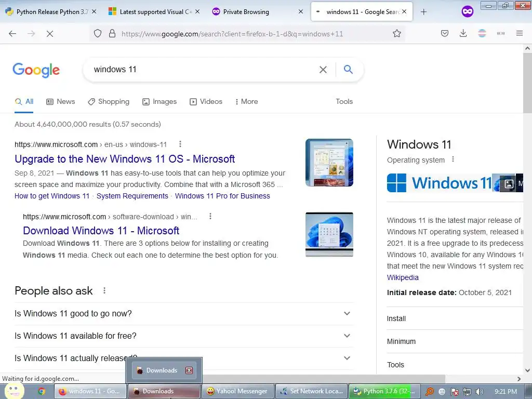
Task: Click the Download Windows 11 result thumbnail
Action: click(x=329, y=234)
